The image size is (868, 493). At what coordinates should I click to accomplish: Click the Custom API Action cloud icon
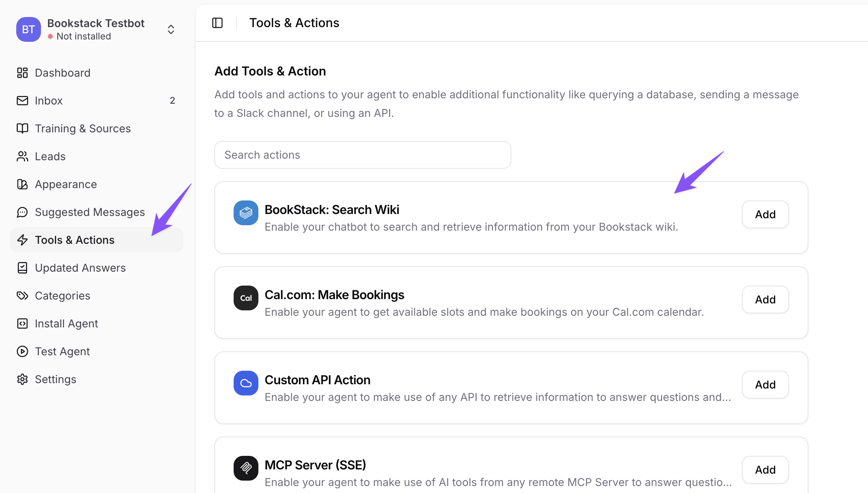246,383
